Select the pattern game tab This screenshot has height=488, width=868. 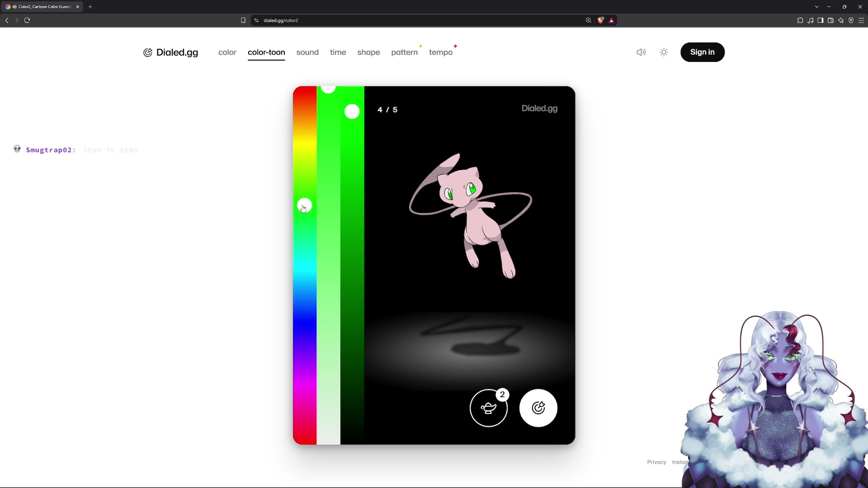coord(405,52)
